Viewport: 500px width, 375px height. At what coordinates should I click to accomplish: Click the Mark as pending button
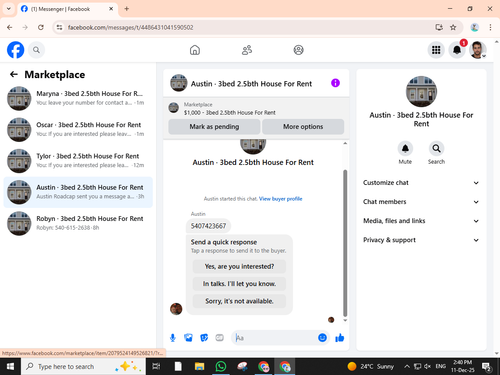[x=214, y=127]
